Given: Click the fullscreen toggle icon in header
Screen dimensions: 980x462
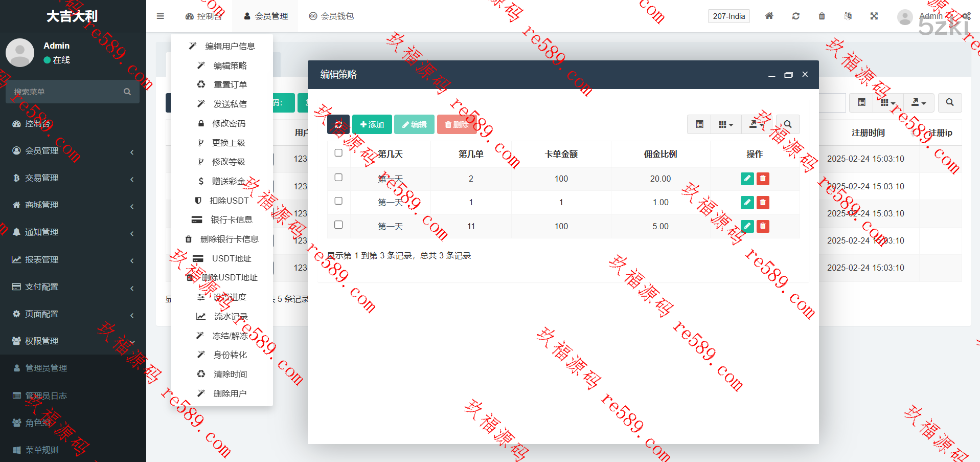Looking at the screenshot, I should point(874,16).
